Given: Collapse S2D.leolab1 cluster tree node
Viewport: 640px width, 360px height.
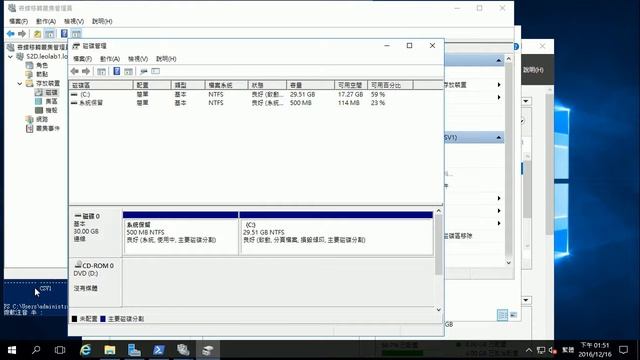Looking at the screenshot, I should [x=11, y=56].
